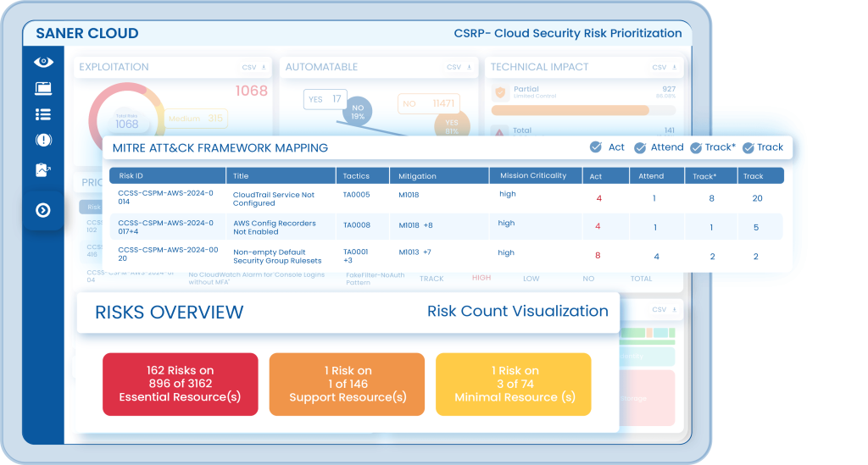The image size is (868, 465).
Task: Select the 1 Risk Support Resources card
Action: [347, 385]
